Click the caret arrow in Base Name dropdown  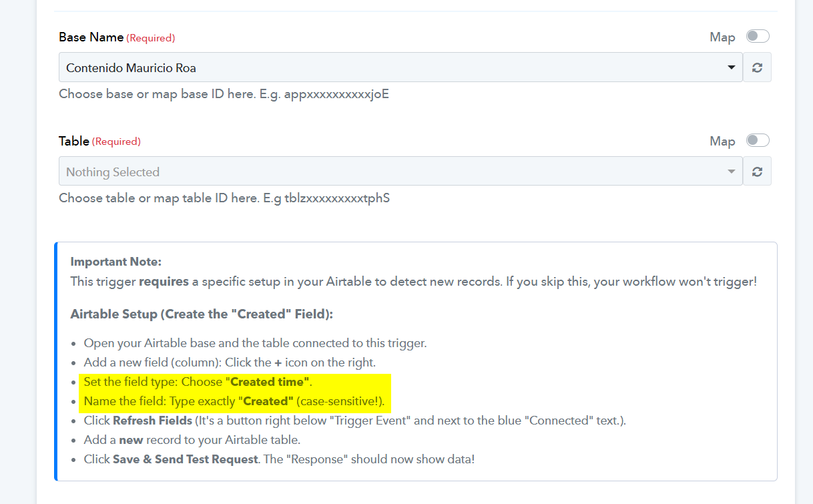731,67
